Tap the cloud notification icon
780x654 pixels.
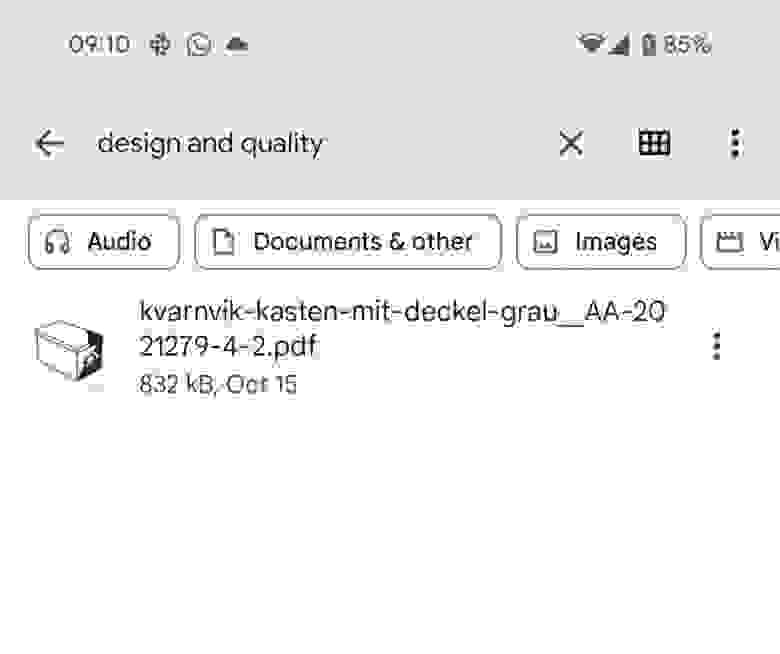coord(236,45)
